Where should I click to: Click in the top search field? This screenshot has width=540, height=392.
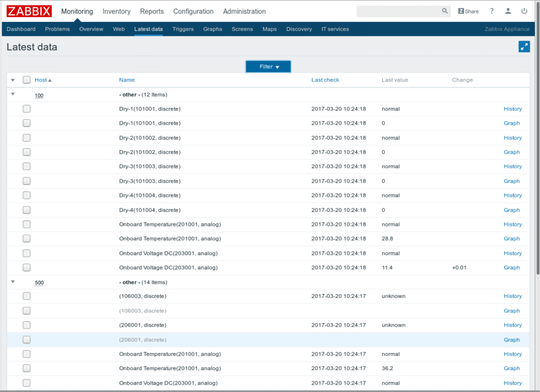[398, 11]
